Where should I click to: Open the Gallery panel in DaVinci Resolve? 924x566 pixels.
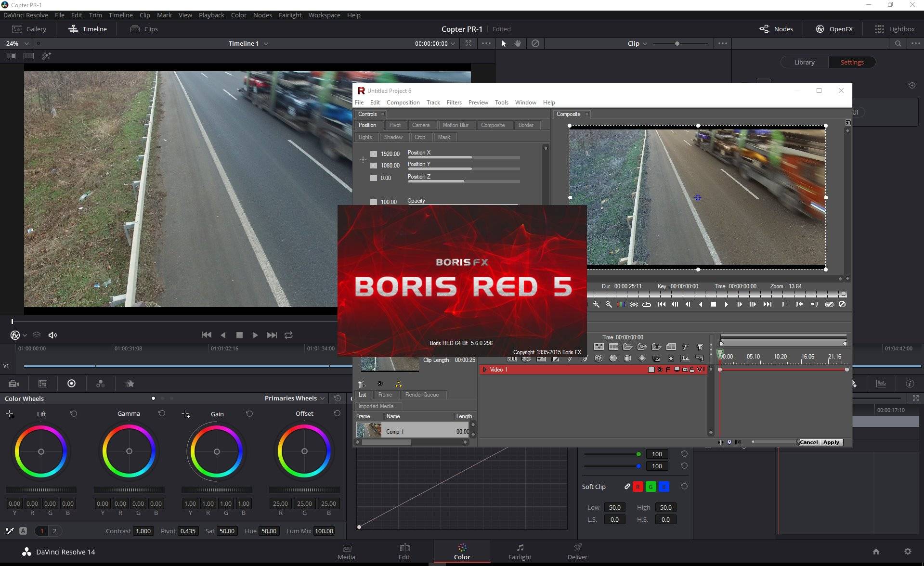29,29
